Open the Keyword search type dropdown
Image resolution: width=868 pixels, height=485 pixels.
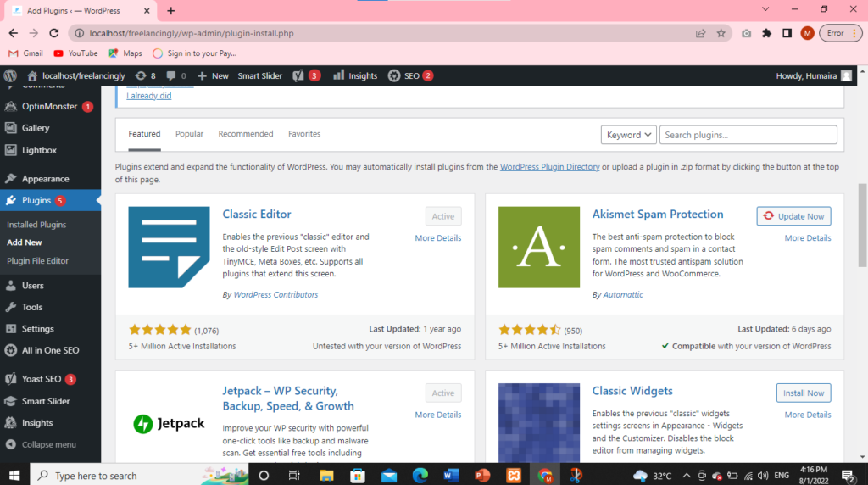(628, 135)
